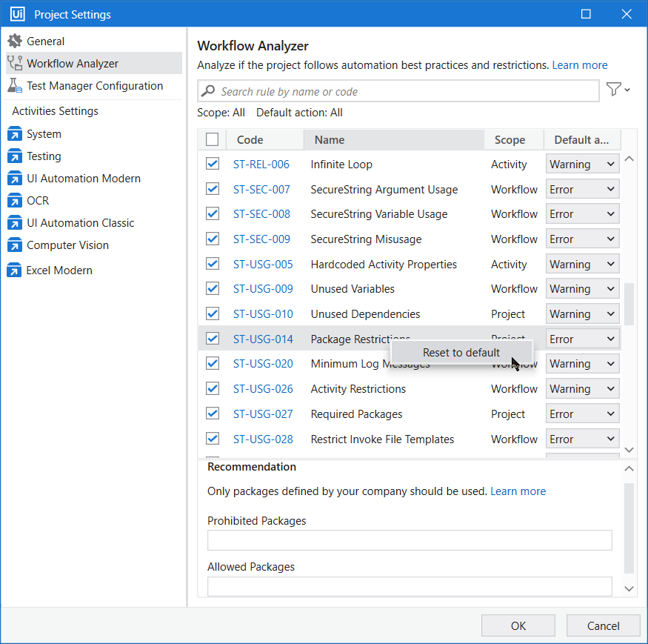Click the Excel Modern activities icon
This screenshot has width=648, height=644.
point(15,270)
